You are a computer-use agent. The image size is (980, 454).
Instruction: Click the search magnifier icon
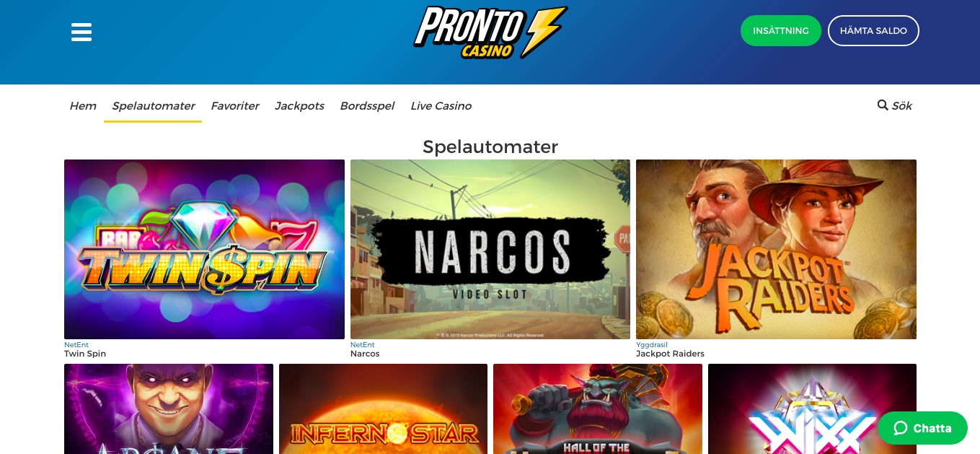click(x=883, y=105)
